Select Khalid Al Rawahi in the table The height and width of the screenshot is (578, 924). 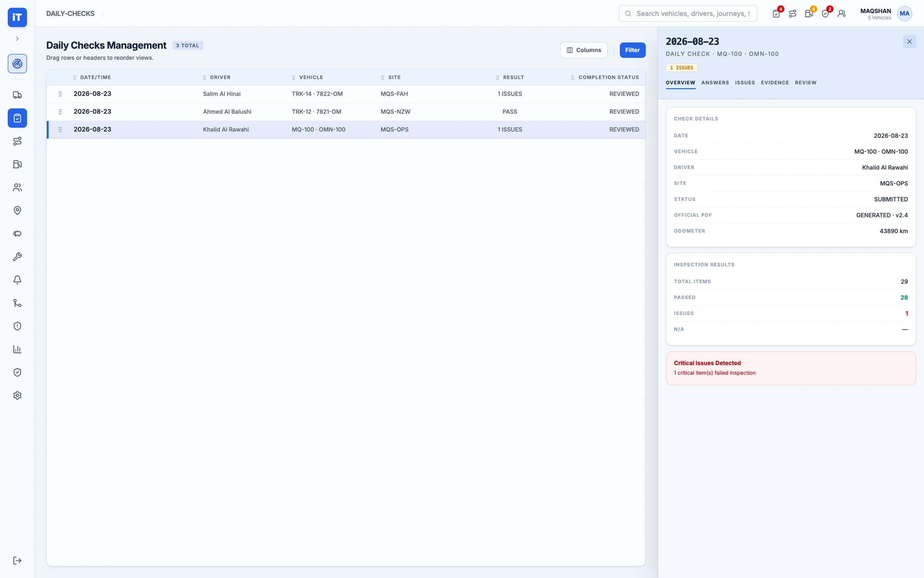[x=226, y=129]
